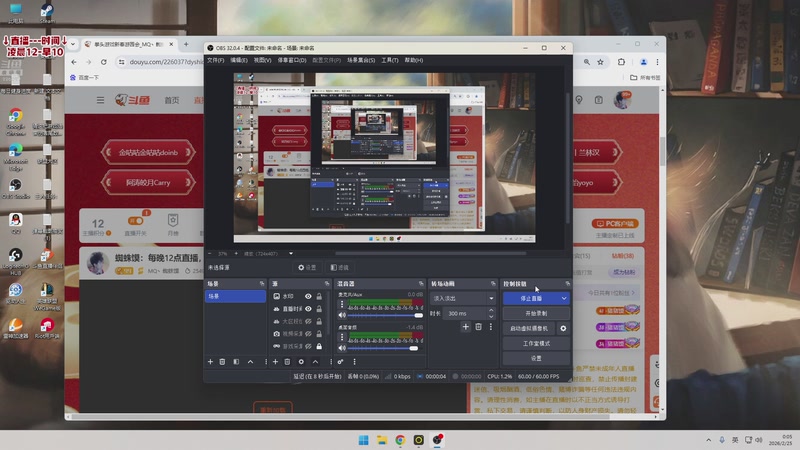The width and height of the screenshot is (800, 450).
Task: Open the 编辑(E) menu in OBS
Action: coord(239,60)
